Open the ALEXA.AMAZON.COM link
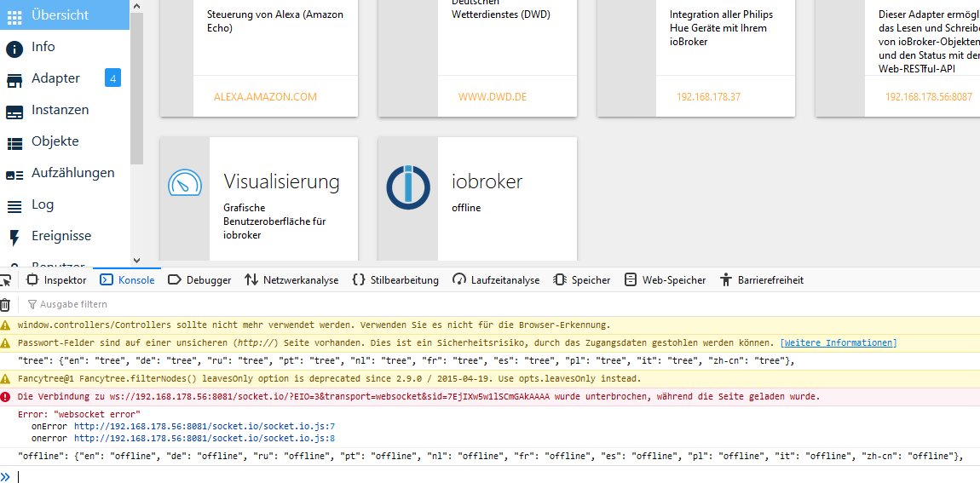Screen dimensions: 980x483 (x=265, y=97)
